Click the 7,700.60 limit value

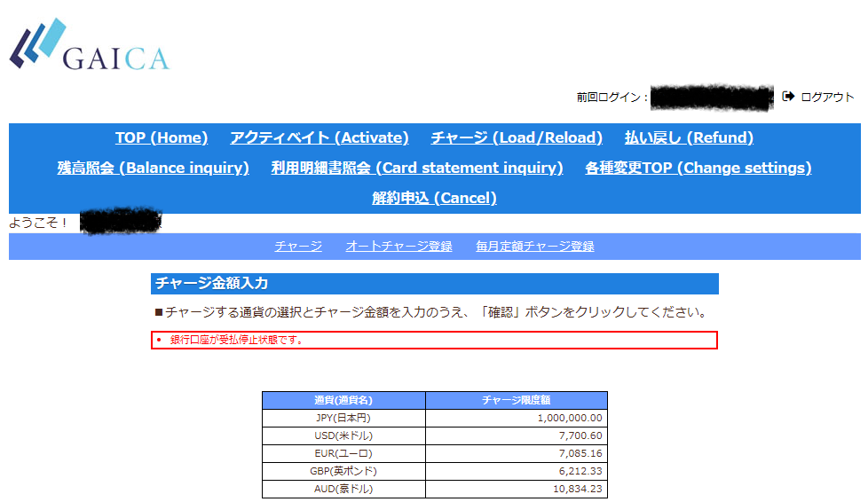580,435
